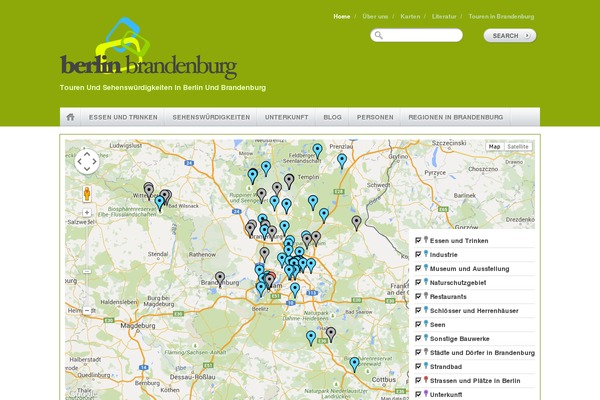Open the Personen menu item
Viewport: 600px width, 400px height.
click(x=375, y=117)
